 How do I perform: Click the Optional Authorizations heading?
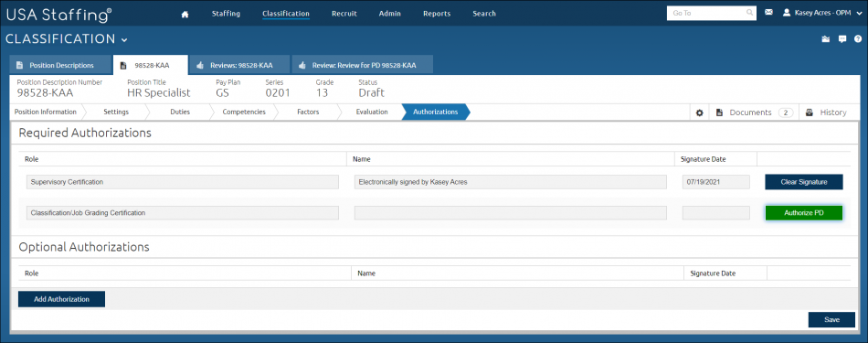coord(84,247)
